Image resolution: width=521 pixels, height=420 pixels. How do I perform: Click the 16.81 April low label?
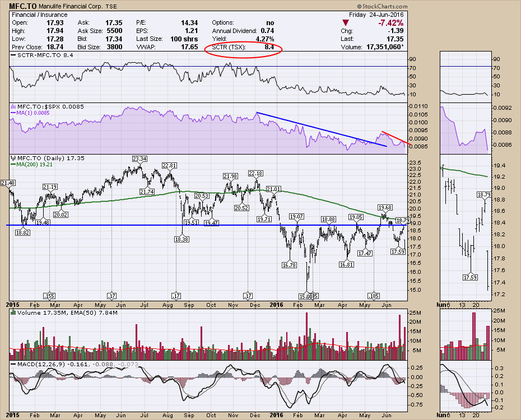click(346, 265)
